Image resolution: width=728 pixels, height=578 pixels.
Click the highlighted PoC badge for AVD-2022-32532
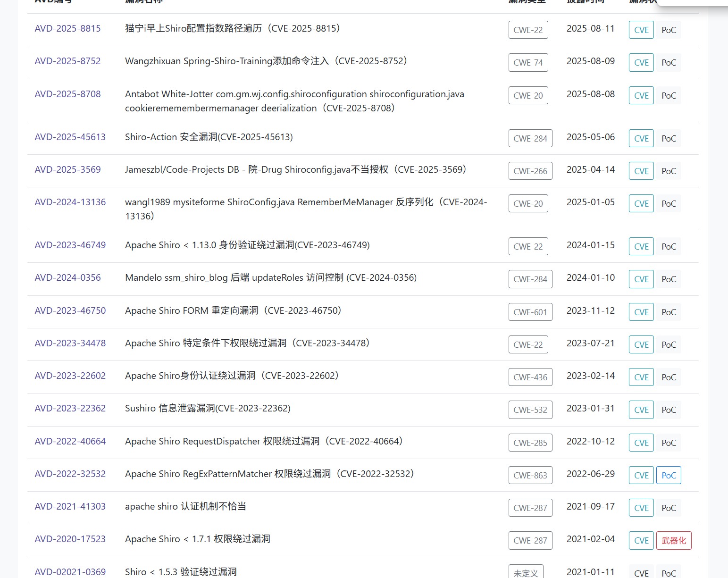click(x=669, y=475)
